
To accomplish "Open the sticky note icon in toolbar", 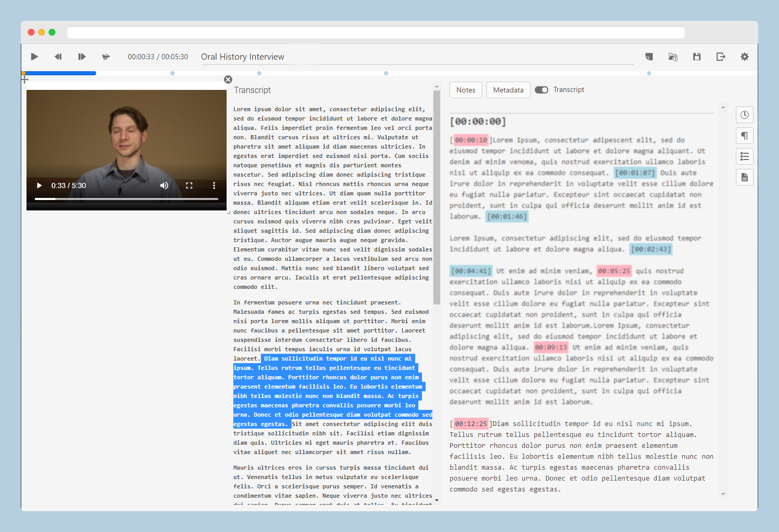I will click(649, 57).
